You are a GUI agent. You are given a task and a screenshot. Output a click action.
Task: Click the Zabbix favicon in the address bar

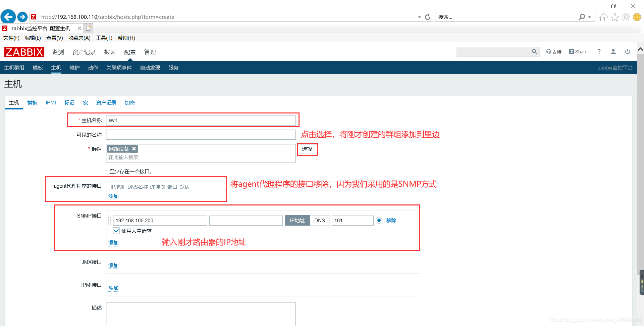[x=34, y=17]
